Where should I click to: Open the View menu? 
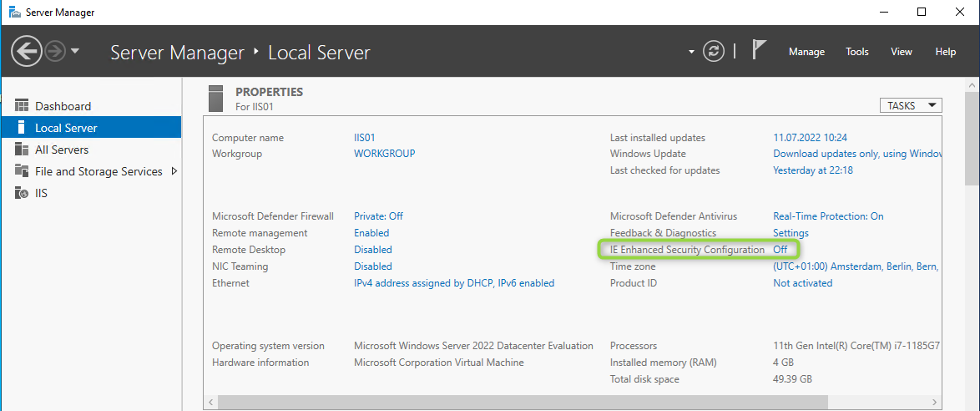click(902, 52)
